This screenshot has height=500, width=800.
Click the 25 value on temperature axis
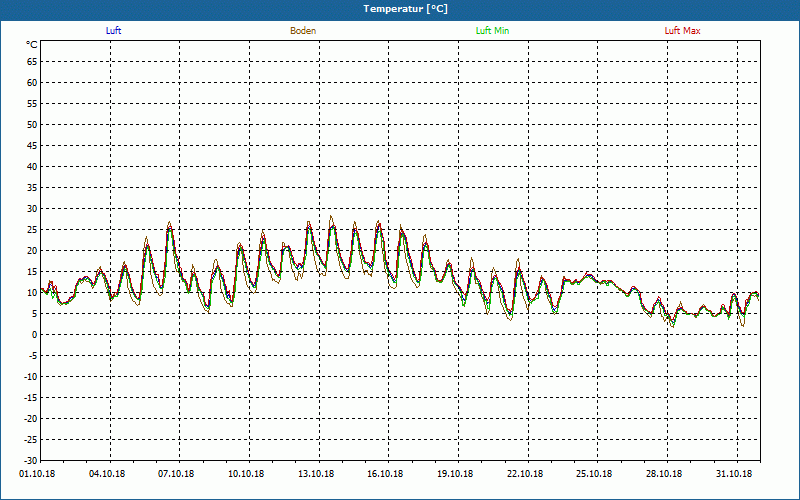(x=32, y=230)
